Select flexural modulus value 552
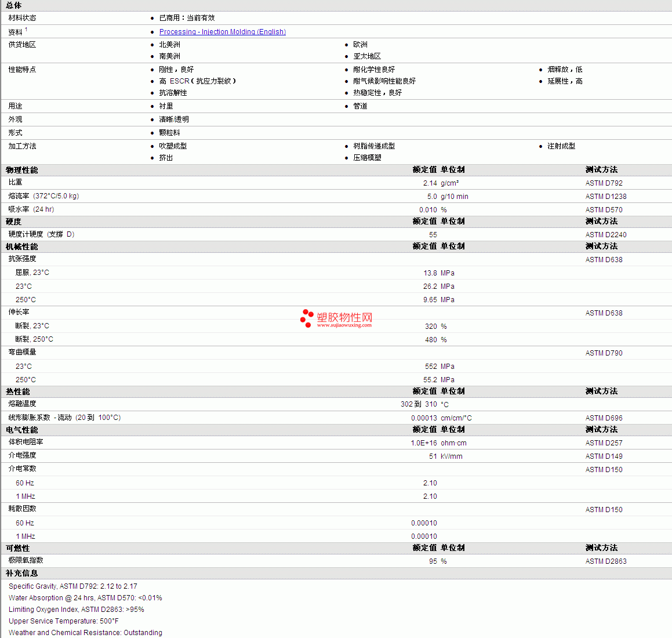This screenshot has width=672, height=638. (x=431, y=367)
